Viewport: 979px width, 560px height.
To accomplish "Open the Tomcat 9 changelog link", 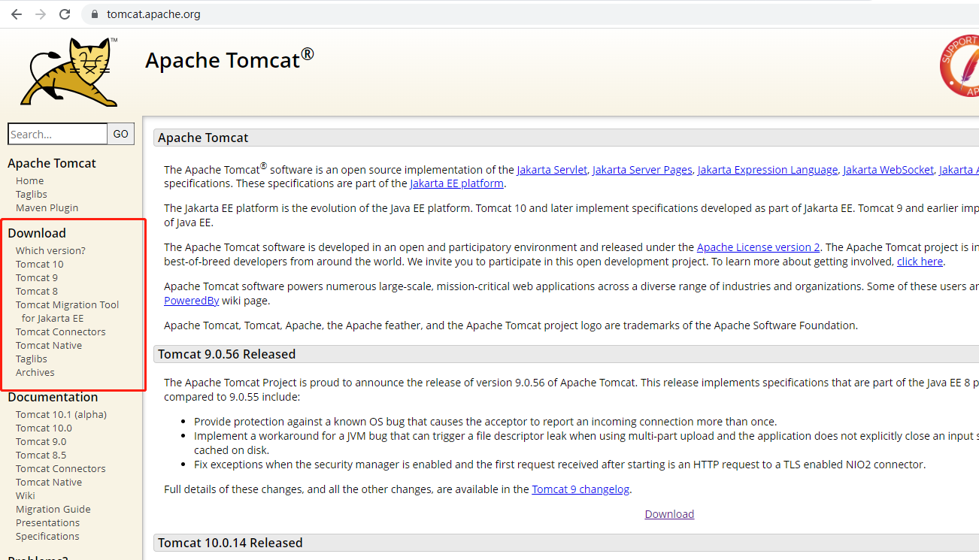I will [580, 489].
